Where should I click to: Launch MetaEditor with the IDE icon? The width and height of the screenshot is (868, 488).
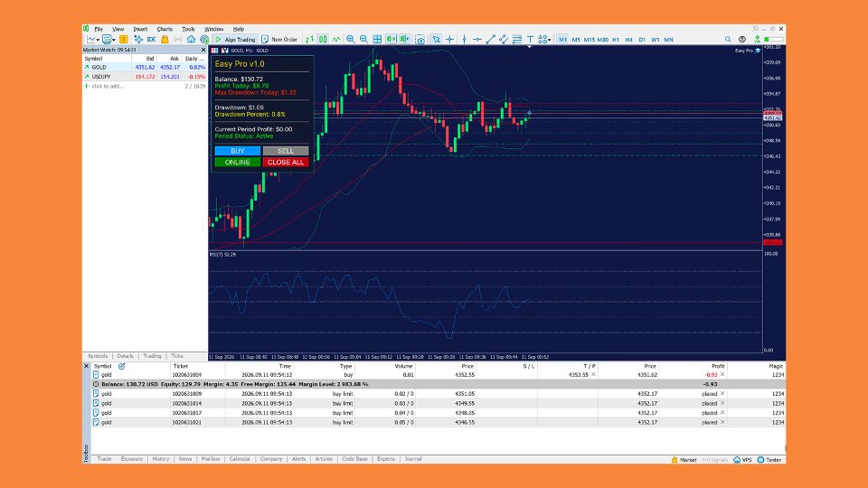(x=151, y=39)
